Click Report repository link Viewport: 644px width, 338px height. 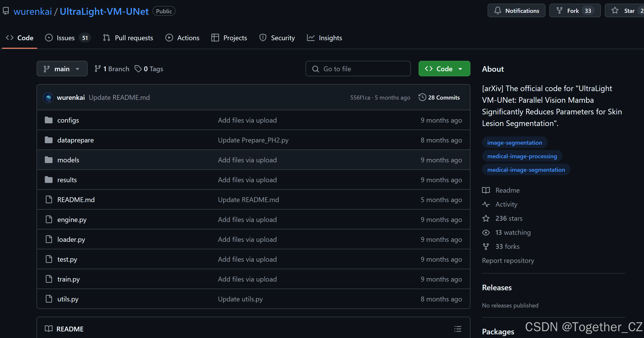tap(508, 260)
